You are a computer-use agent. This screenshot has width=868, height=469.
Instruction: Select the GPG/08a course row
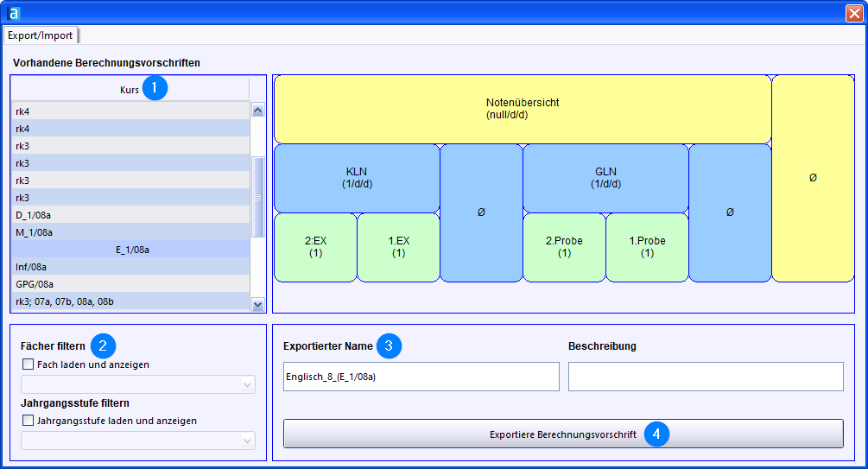pyautogui.click(x=130, y=283)
